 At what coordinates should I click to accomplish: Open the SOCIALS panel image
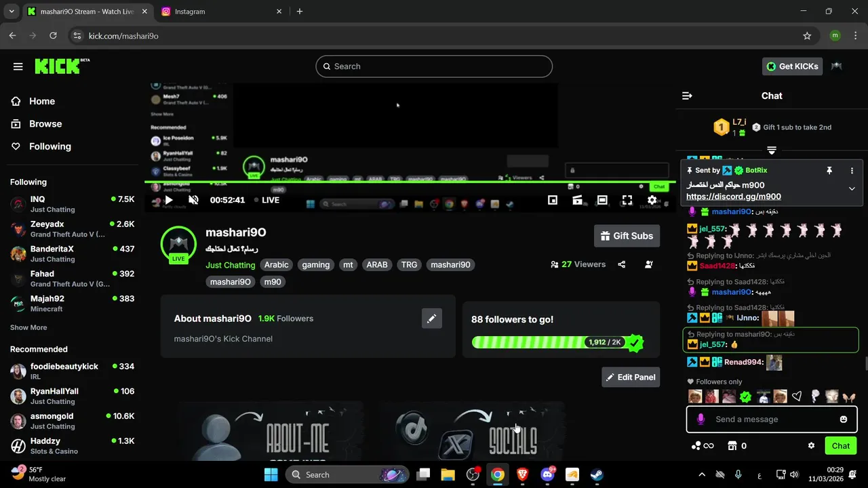click(472, 430)
